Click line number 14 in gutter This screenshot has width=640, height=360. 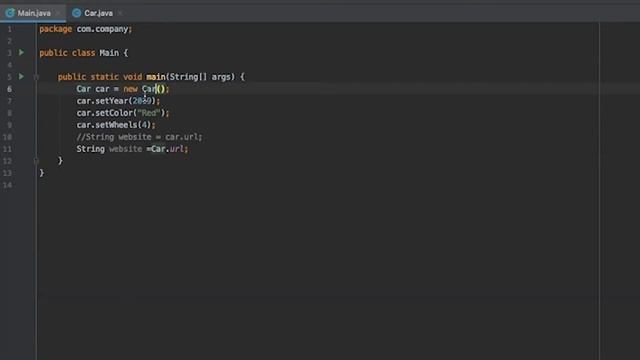[7, 185]
